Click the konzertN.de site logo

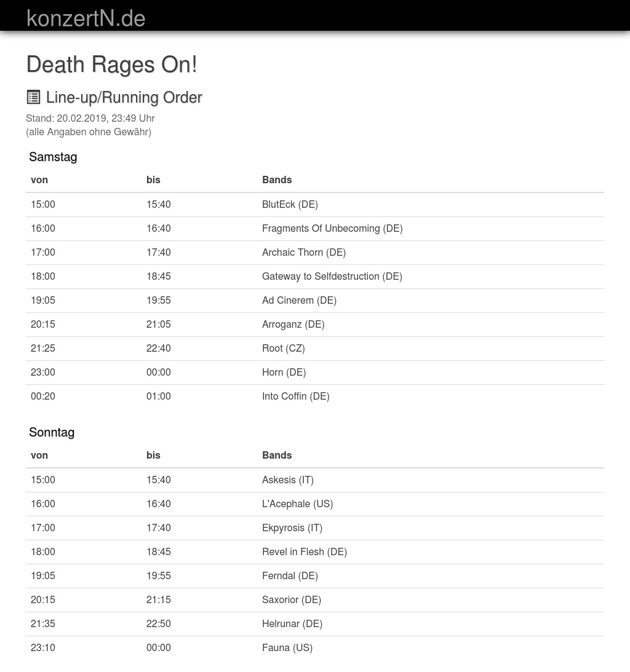pos(86,18)
